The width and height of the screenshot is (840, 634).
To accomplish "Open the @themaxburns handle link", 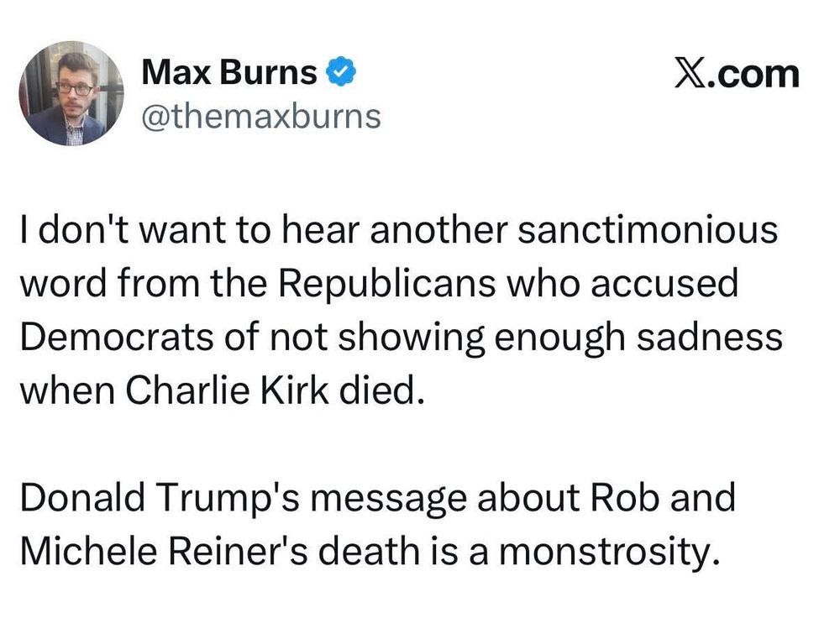I will 261,117.
